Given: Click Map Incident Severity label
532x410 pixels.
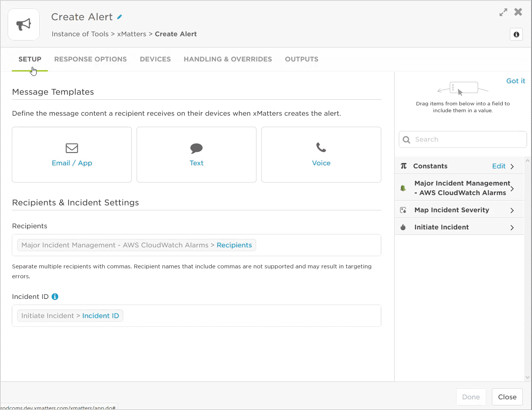Looking at the screenshot, I should (451, 210).
